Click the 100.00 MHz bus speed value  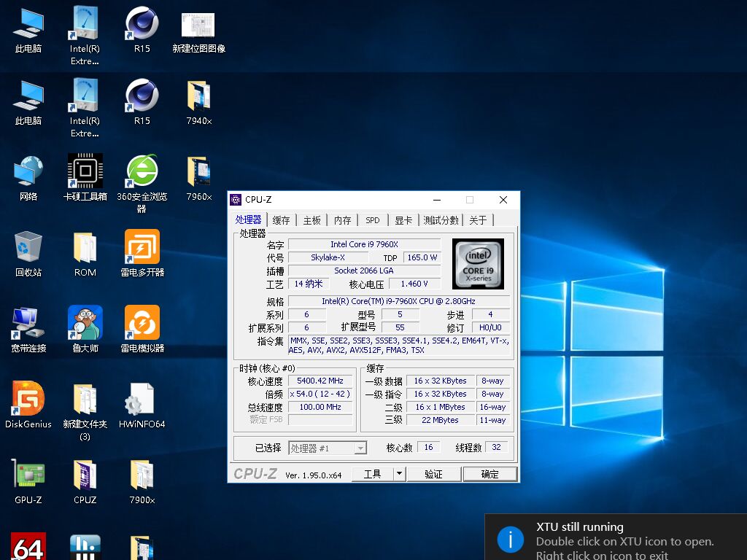tap(320, 407)
